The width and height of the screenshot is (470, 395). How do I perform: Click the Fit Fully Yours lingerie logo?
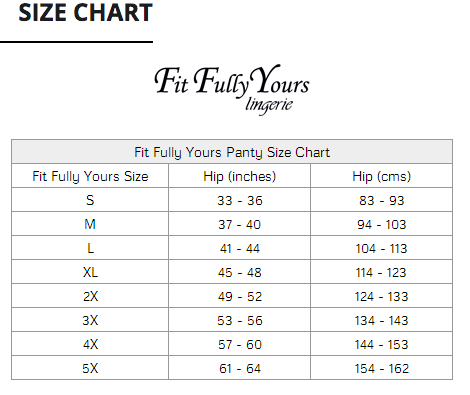click(232, 89)
